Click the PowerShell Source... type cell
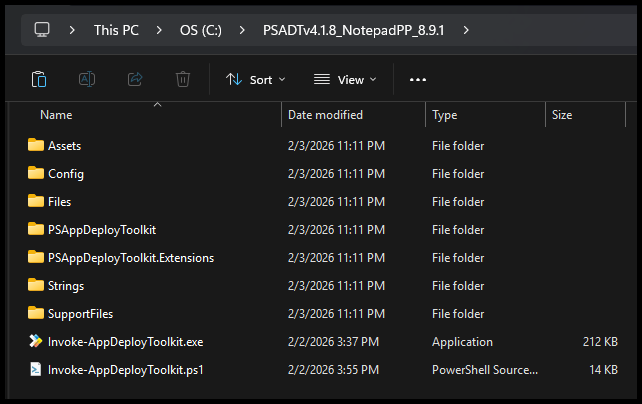This screenshot has height=404, width=642. point(485,370)
